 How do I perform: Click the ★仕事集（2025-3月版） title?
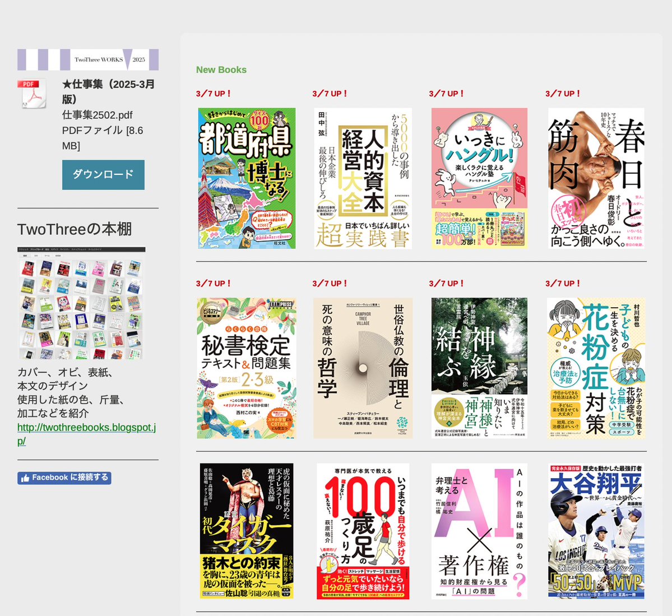(x=108, y=91)
